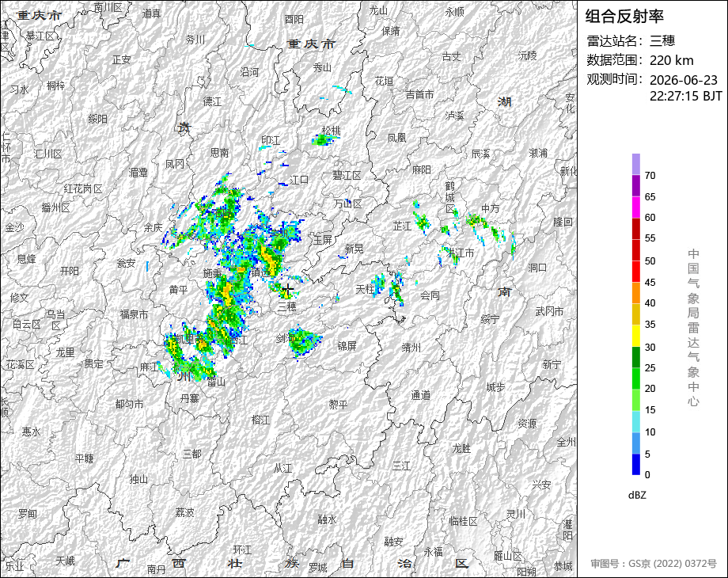Click the 玉屏 county label

pyautogui.click(x=323, y=240)
